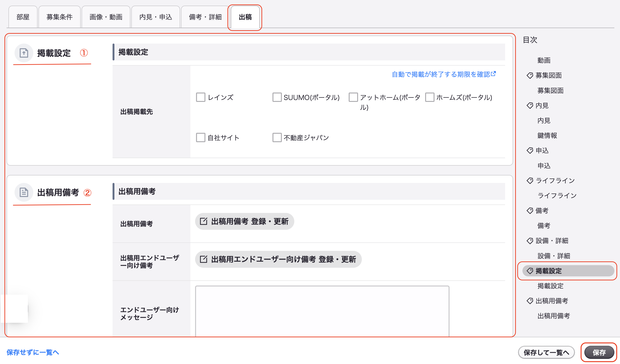620x364 pixels.
Task: Select ライフライン sub-item in 目次
Action: 557,196
